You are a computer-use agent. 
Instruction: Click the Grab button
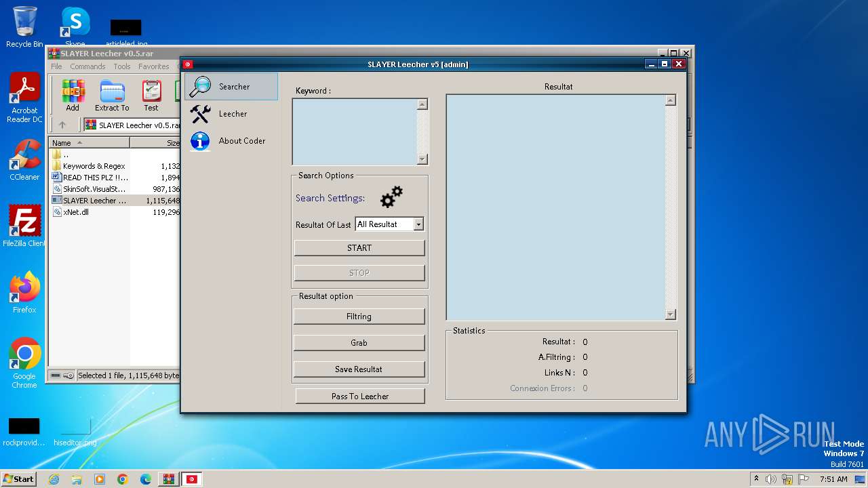click(x=359, y=343)
